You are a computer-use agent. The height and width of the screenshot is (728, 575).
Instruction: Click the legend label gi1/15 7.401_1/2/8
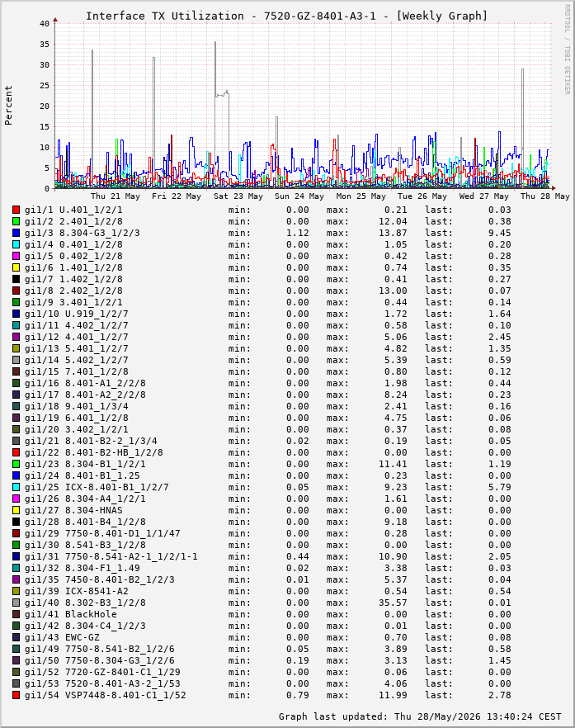[76, 371]
